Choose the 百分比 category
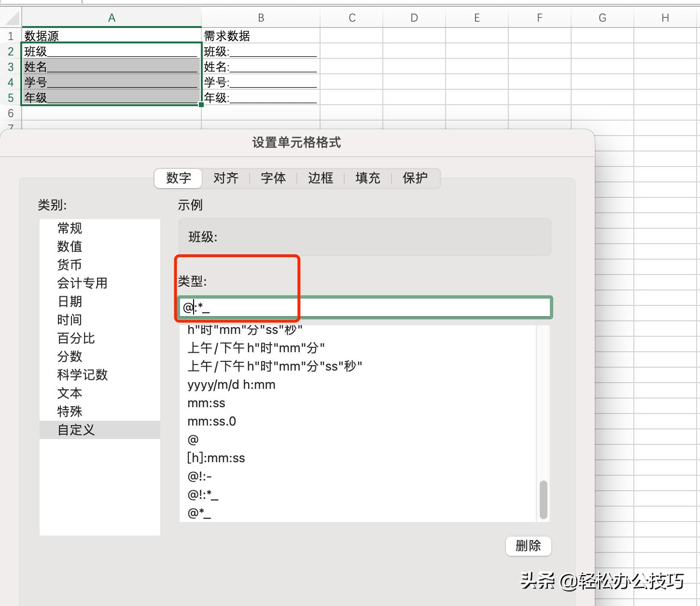Screen dimensions: 700x606 pos(75,338)
